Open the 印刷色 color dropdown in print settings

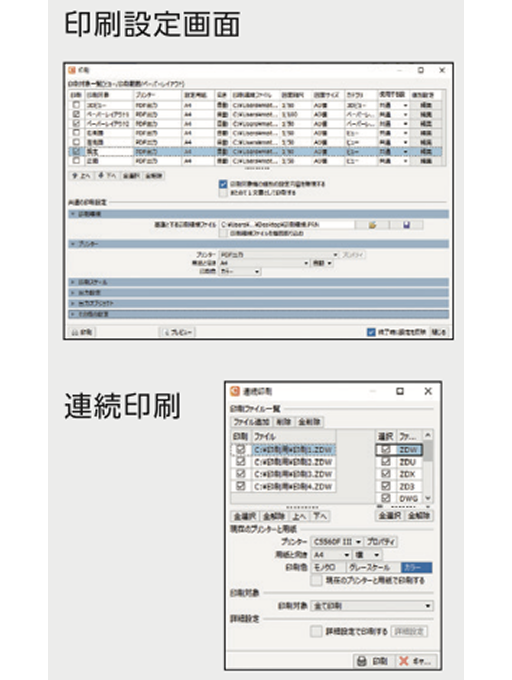click(x=240, y=271)
